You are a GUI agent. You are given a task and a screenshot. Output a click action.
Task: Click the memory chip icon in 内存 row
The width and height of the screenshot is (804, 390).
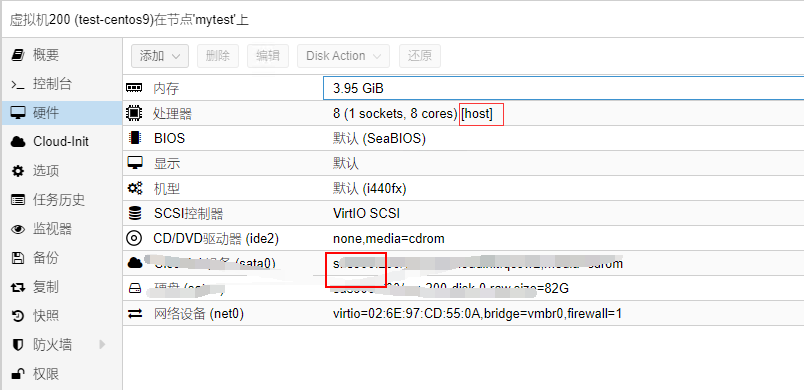tap(134, 88)
